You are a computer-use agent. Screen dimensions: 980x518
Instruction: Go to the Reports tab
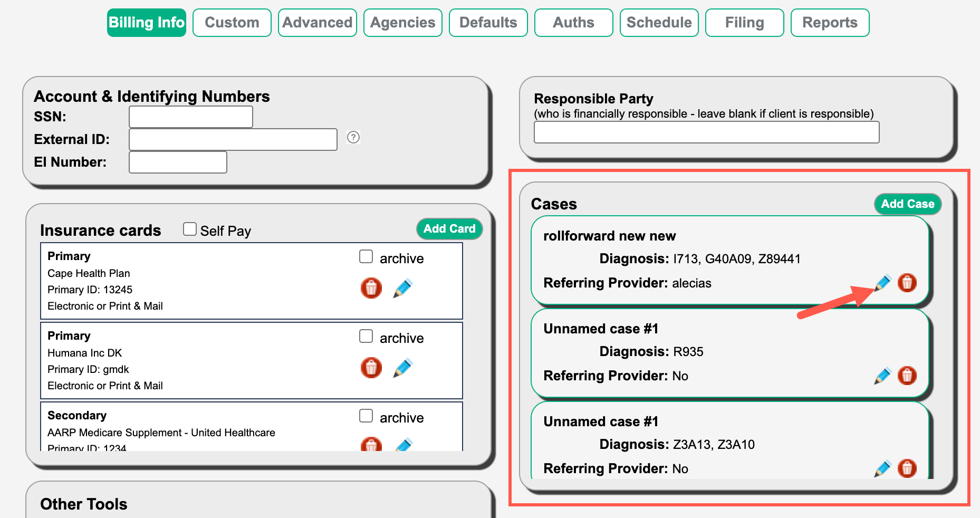coord(830,23)
